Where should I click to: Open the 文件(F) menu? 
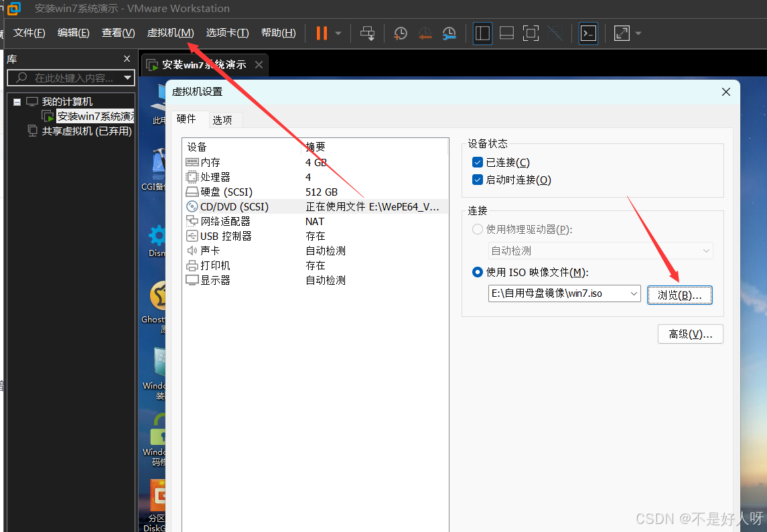[29, 33]
